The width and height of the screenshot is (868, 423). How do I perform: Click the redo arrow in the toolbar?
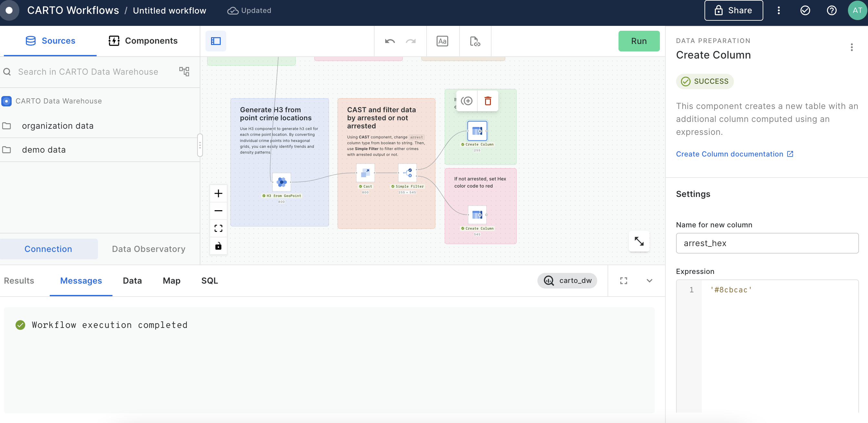(411, 41)
